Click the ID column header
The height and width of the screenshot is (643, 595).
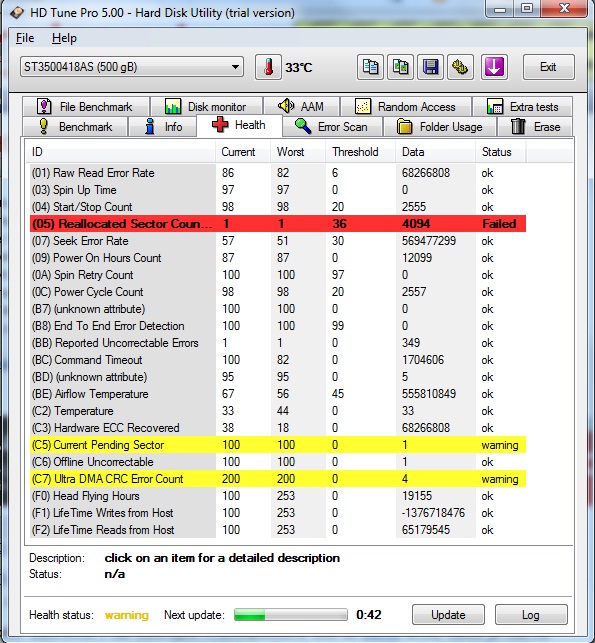point(121,152)
